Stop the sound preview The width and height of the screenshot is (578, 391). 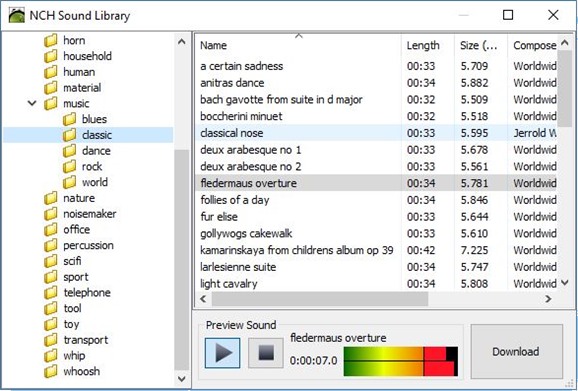coord(266,353)
